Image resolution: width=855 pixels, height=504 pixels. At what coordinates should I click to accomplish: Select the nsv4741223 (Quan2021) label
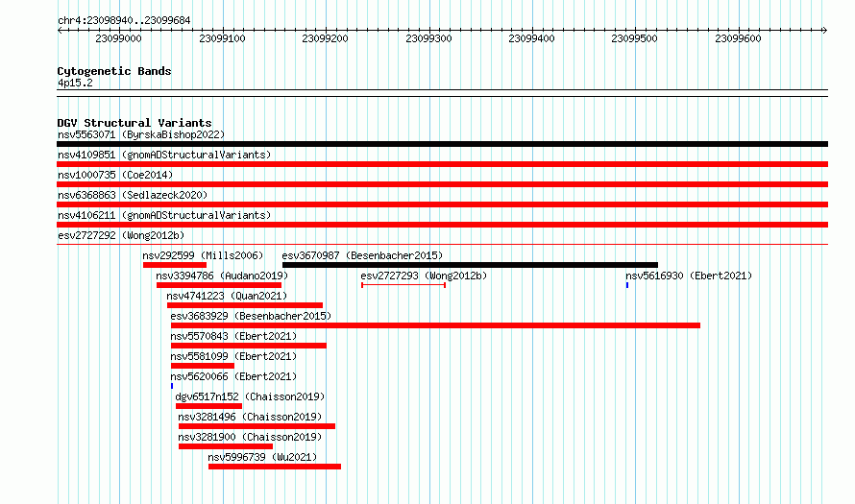point(227,296)
